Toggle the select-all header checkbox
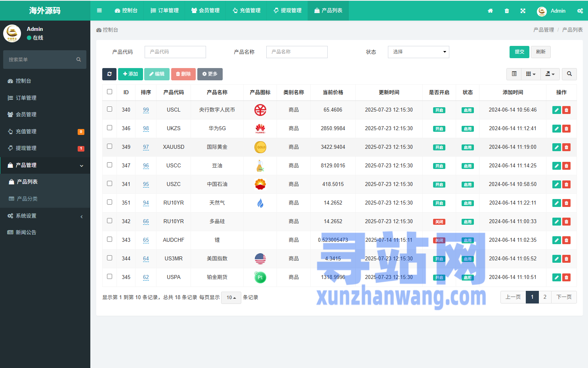588x368 pixels. (109, 92)
